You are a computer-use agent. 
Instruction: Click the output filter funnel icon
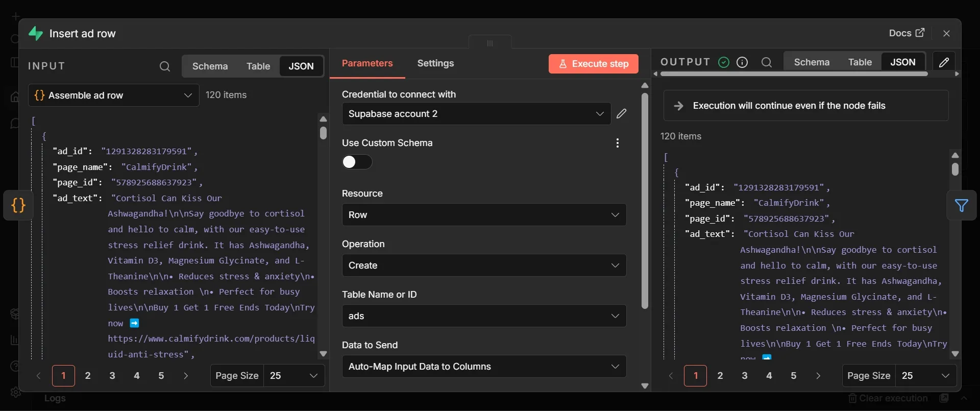point(962,205)
